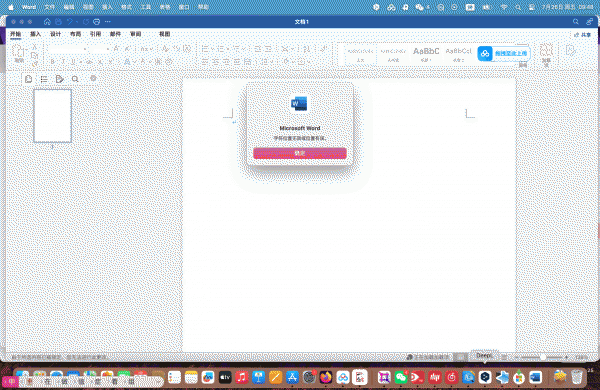This screenshot has width=600, height=390.
Task: Click the zoom in plus button
Action: point(566,357)
